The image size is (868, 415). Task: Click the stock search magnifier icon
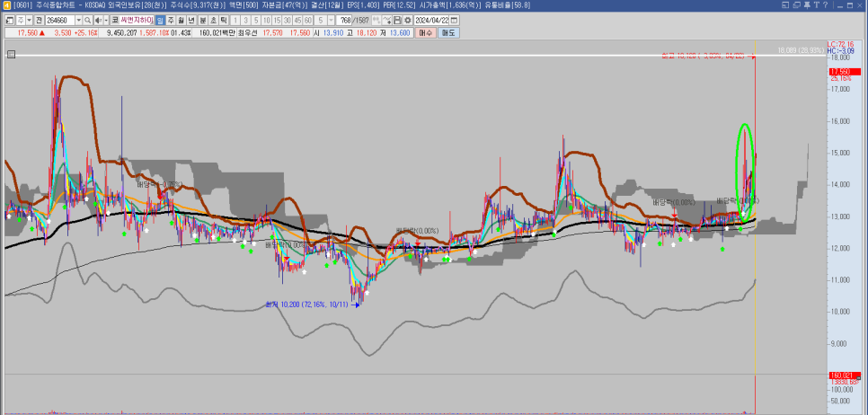click(x=87, y=21)
